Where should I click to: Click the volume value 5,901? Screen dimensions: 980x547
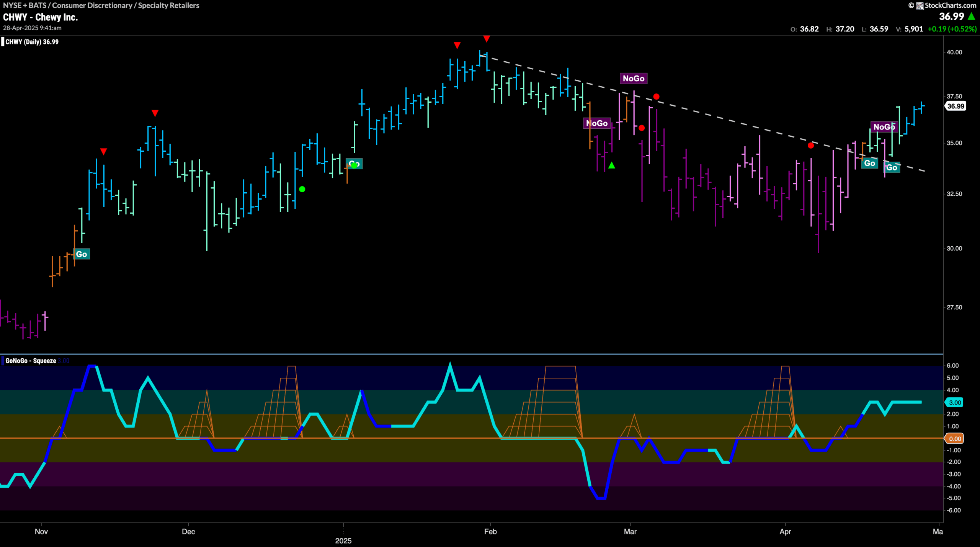pyautogui.click(x=914, y=29)
